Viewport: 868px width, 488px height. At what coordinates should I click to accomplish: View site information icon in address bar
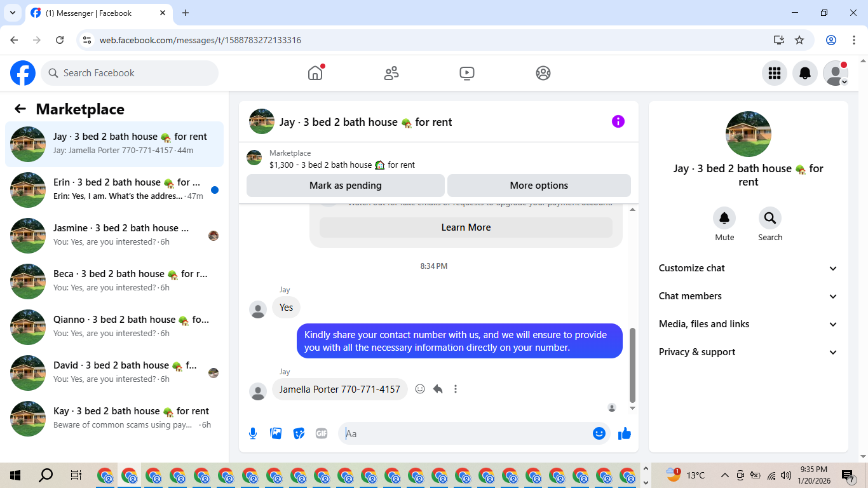click(x=88, y=40)
